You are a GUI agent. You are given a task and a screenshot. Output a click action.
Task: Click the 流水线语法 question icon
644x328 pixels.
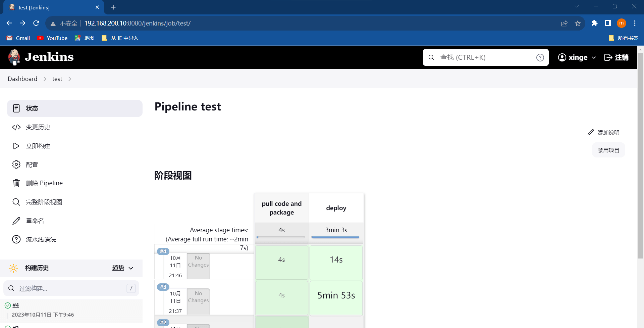click(x=16, y=239)
